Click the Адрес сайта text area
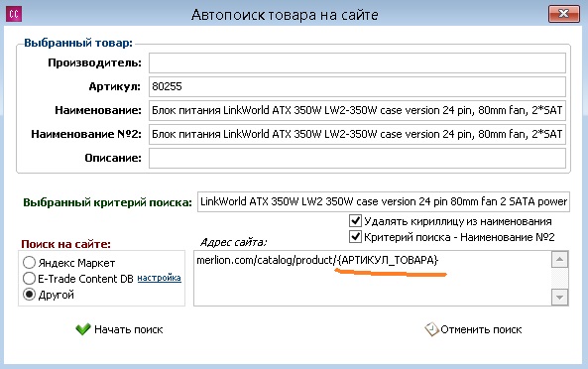Image resolution: width=588 pixels, height=369 pixels. 373,279
